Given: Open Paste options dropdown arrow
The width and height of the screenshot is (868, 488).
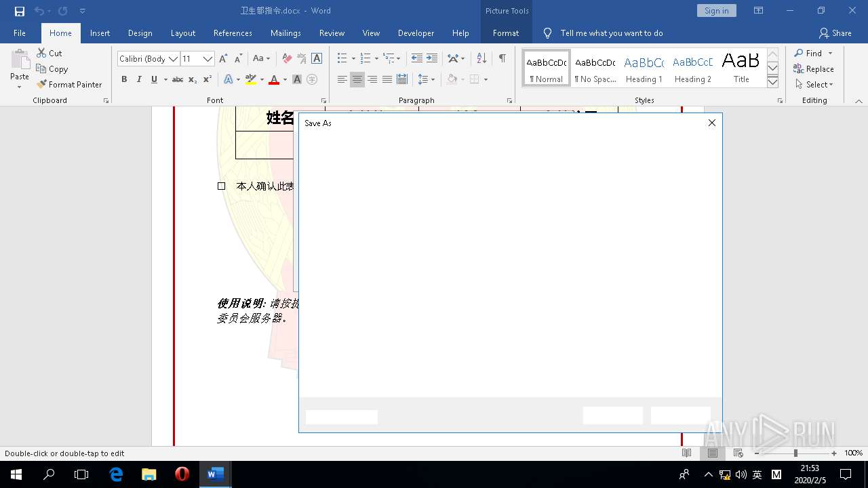Looking at the screenshot, I should click(x=20, y=87).
